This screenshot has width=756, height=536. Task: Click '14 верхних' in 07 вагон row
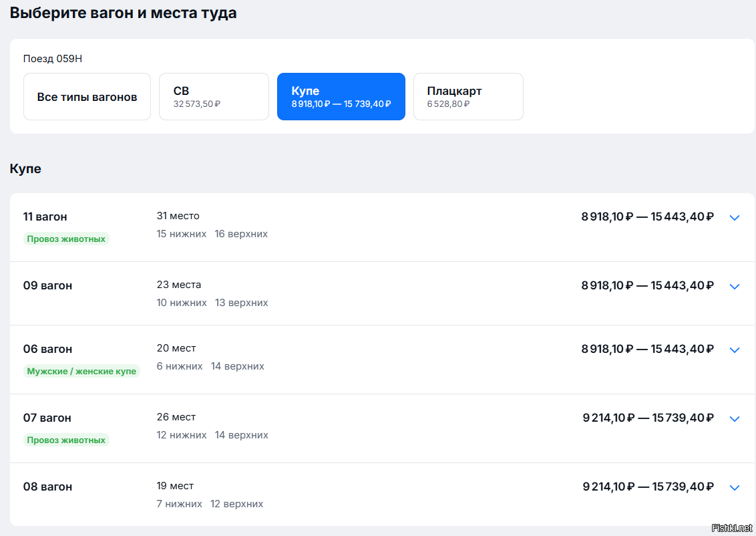pos(242,435)
